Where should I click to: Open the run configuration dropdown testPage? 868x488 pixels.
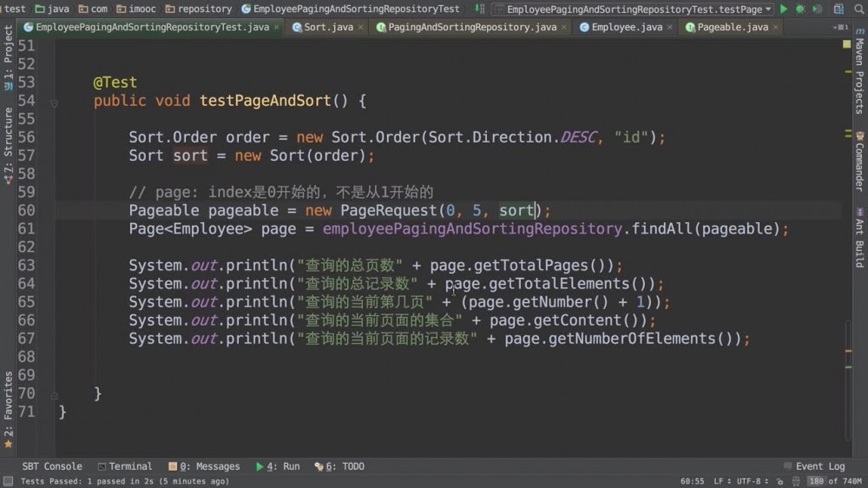(634, 10)
